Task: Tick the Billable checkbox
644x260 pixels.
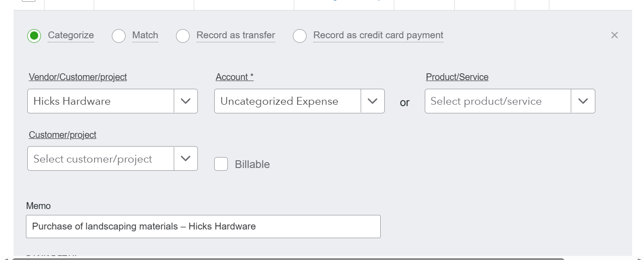Action: click(x=221, y=164)
